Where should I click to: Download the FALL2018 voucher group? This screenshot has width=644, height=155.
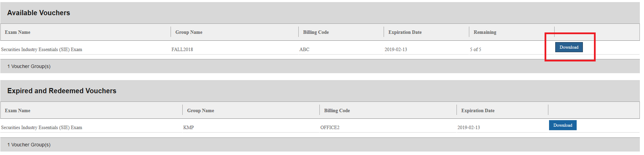click(569, 47)
